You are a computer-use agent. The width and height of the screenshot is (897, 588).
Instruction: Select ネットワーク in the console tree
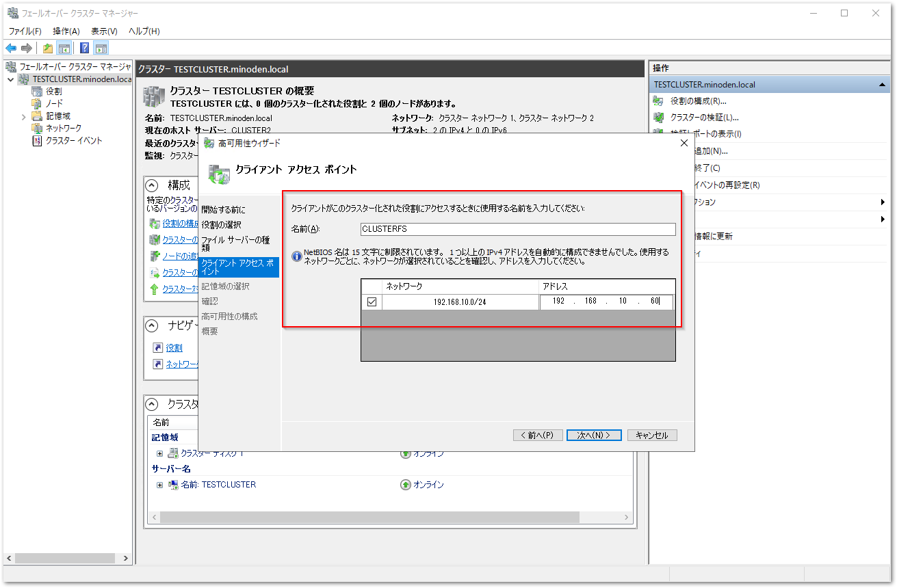[x=64, y=129]
